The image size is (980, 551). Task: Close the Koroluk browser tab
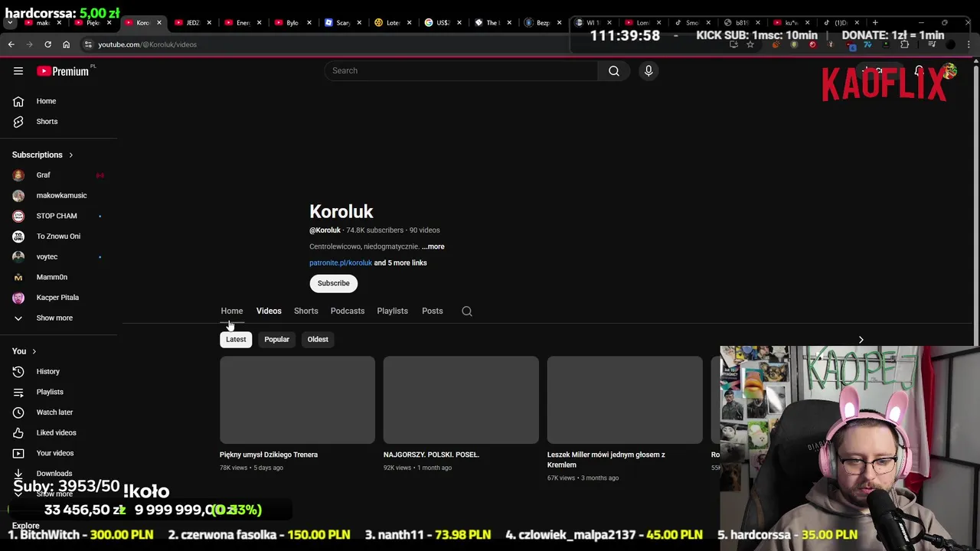pyautogui.click(x=159, y=22)
